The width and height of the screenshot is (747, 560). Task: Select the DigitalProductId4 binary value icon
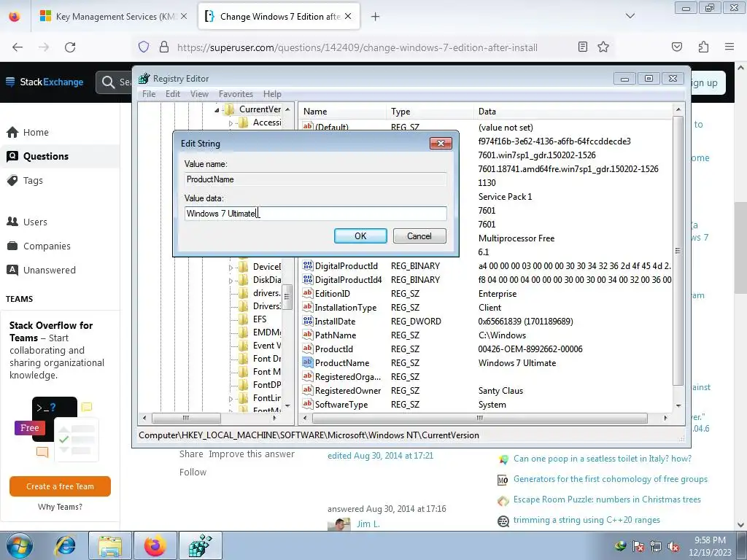tap(308, 279)
